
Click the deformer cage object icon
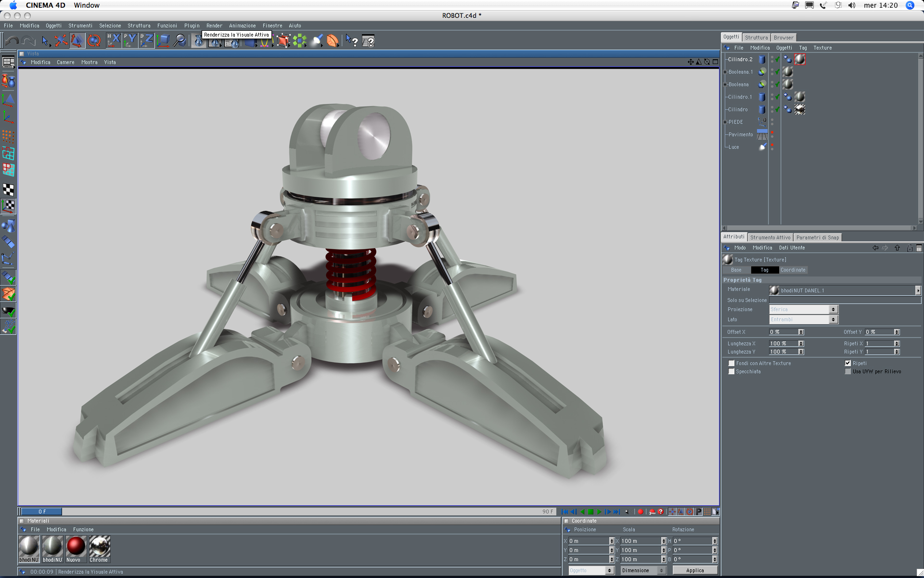click(x=283, y=41)
